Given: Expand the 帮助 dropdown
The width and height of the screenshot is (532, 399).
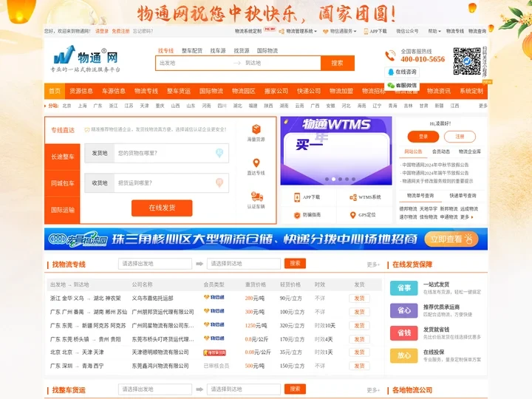Looking at the screenshot, I should pos(434,31).
